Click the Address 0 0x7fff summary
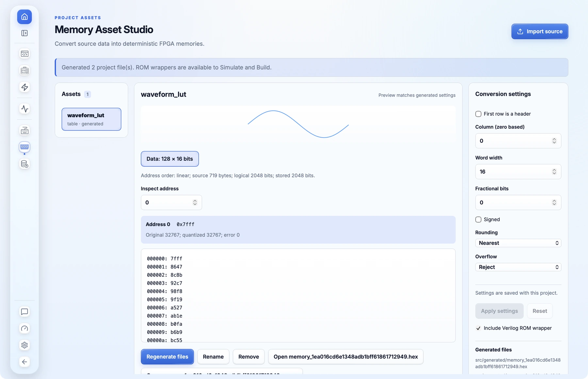Viewport: 588px width, 379px height. 298,230
